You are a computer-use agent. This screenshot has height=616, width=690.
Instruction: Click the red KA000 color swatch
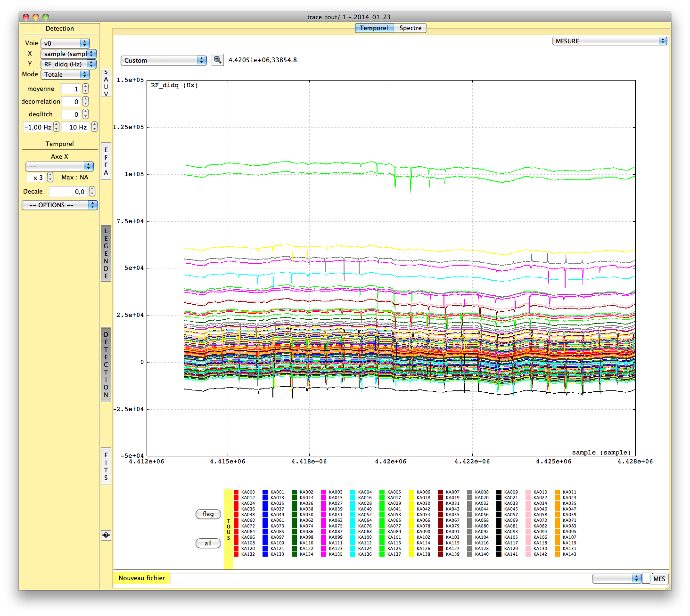point(237,492)
